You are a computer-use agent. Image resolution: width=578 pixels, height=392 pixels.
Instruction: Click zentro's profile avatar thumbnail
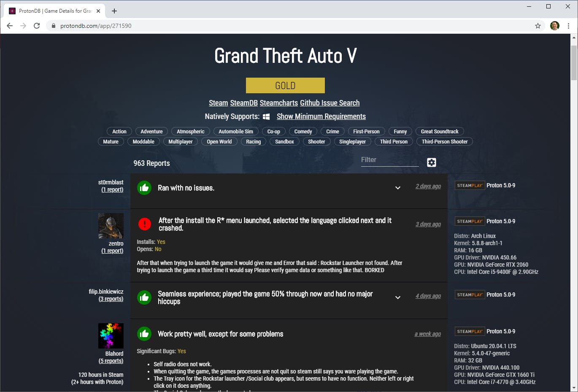point(111,226)
